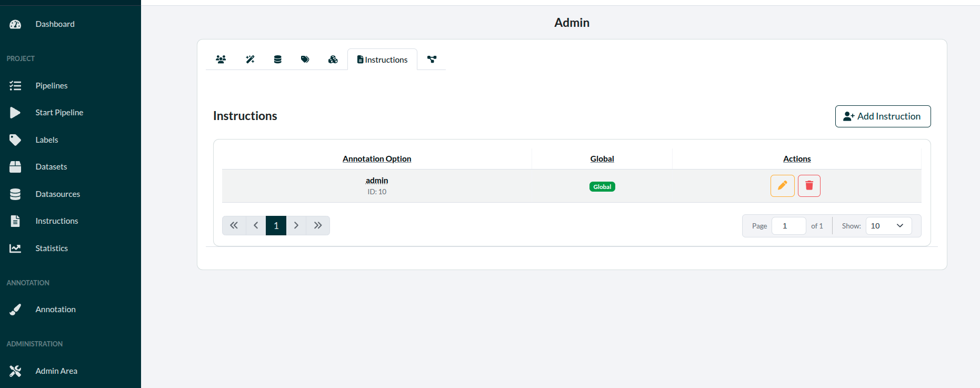Switch to the database icon tab
This screenshot has width=980, height=388.
tap(277, 59)
